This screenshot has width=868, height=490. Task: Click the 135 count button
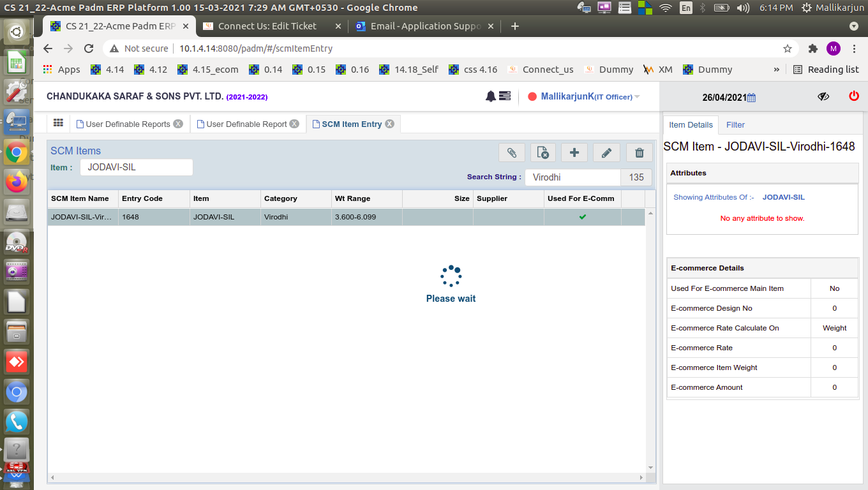click(636, 177)
